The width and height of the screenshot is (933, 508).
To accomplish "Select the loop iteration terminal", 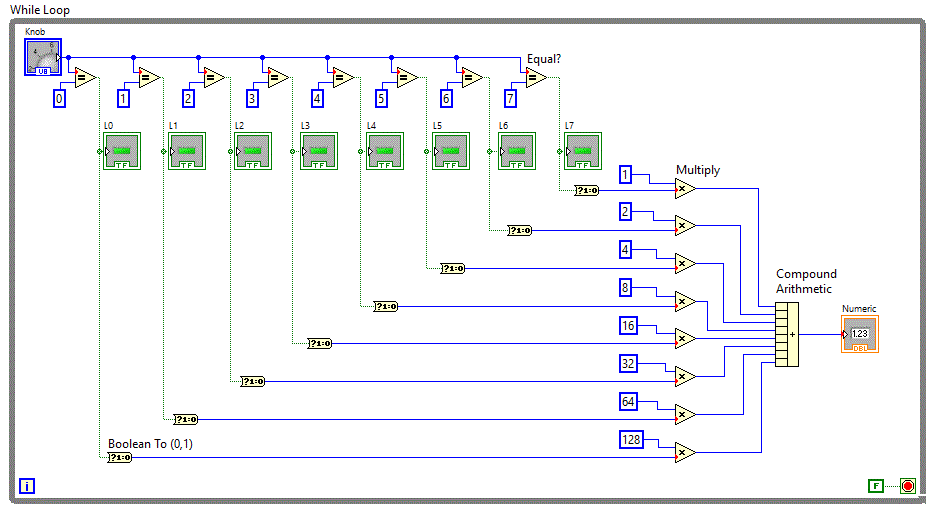I will (x=27, y=486).
